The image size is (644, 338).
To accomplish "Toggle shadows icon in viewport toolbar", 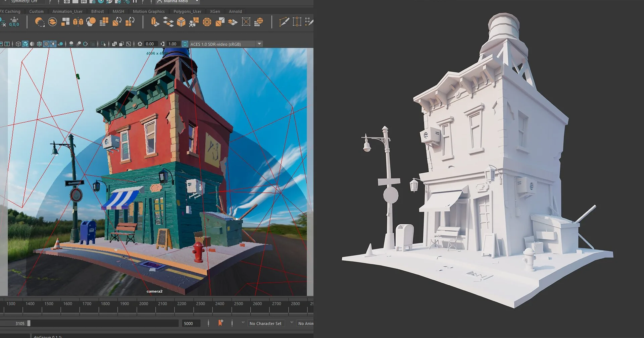I will (x=60, y=44).
